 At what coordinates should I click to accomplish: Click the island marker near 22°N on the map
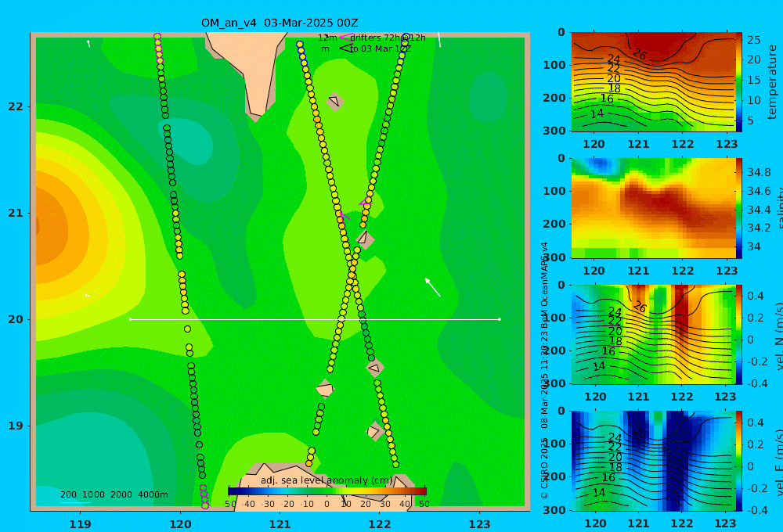pos(335,101)
